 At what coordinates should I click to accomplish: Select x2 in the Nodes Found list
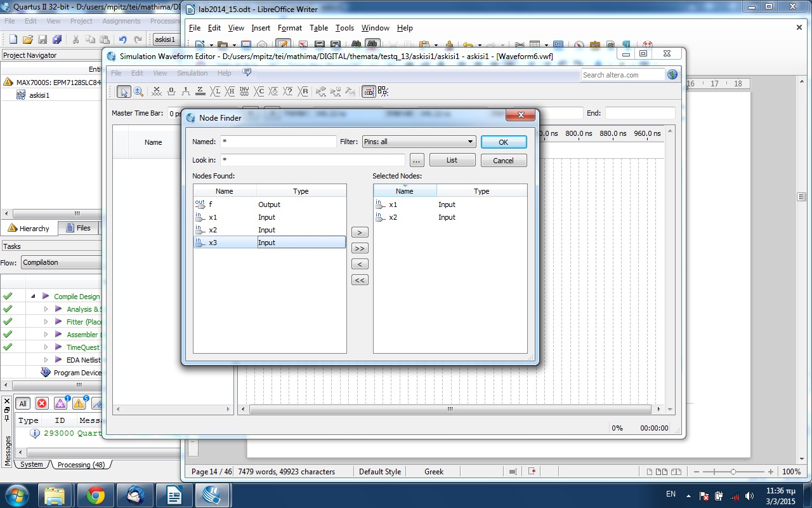coord(270,230)
